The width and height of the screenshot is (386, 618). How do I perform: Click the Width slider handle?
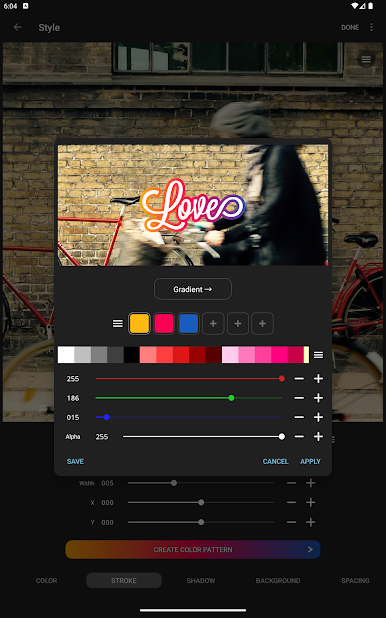[174, 483]
